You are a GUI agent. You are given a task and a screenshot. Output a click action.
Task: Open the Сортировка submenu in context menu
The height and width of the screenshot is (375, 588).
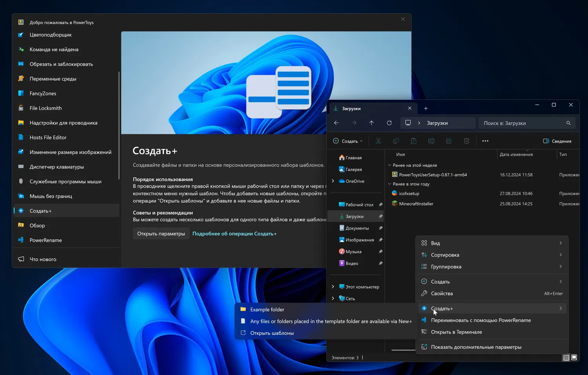(x=492, y=255)
